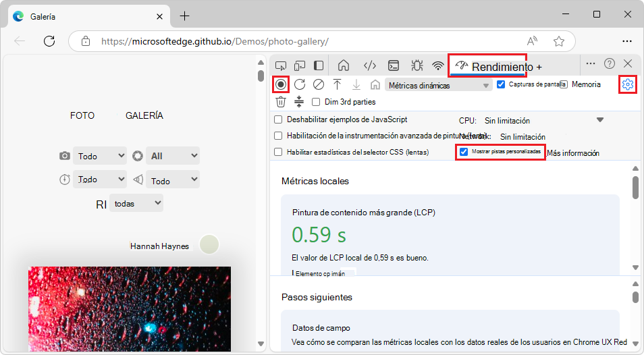
Task: Open the DevTools Welcome home tab
Action: [344, 65]
